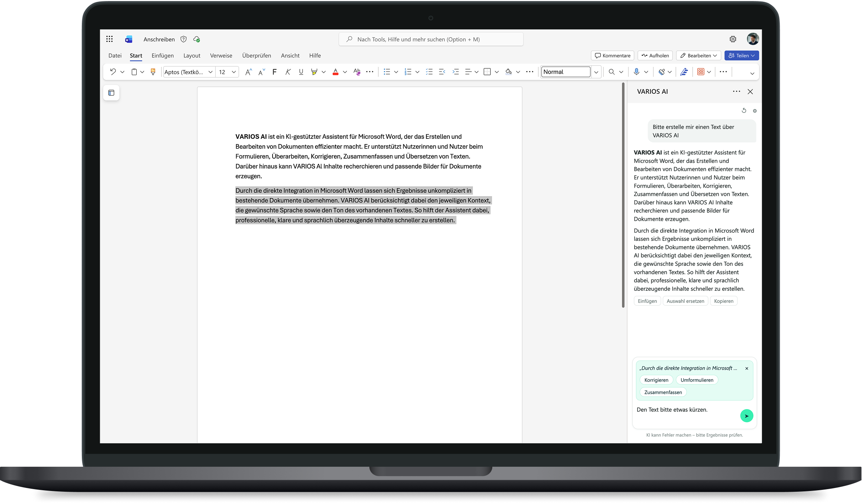
Task: Click the Teilen share button
Action: (742, 55)
